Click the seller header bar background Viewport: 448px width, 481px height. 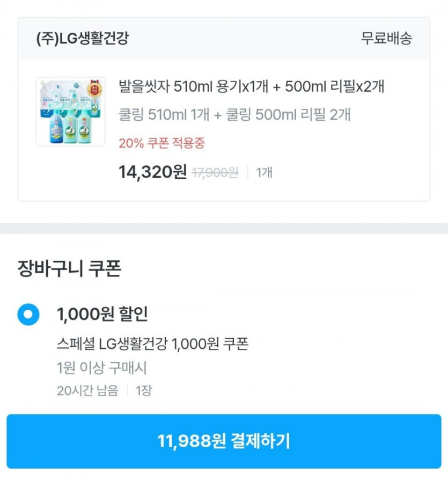[241, 39]
